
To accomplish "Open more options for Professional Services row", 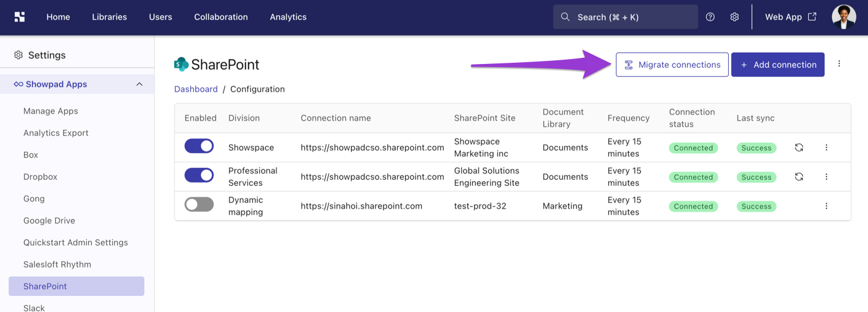I will tap(827, 177).
